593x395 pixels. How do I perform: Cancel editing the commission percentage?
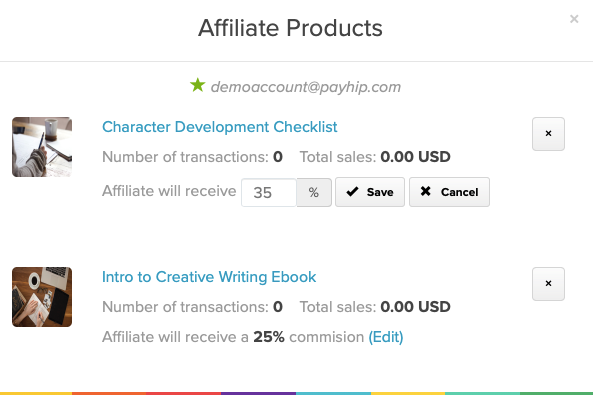click(449, 192)
